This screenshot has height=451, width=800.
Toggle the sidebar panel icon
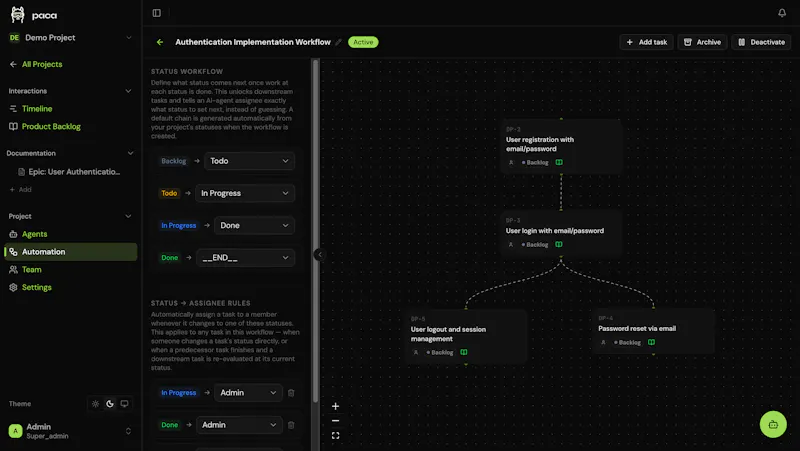157,13
